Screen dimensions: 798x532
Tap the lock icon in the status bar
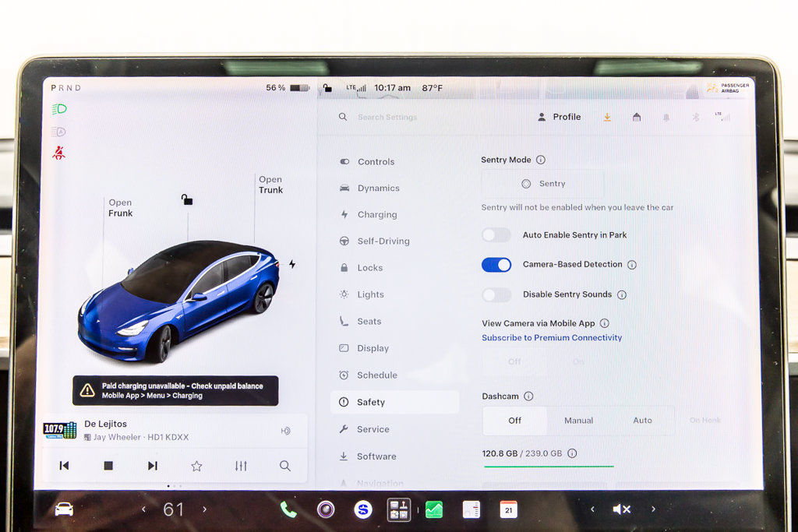pyautogui.click(x=327, y=88)
